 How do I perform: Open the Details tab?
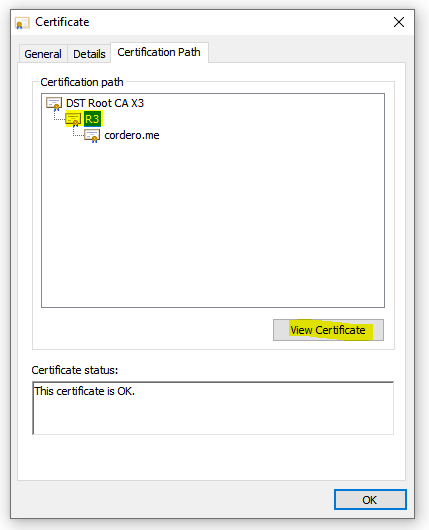click(x=89, y=54)
